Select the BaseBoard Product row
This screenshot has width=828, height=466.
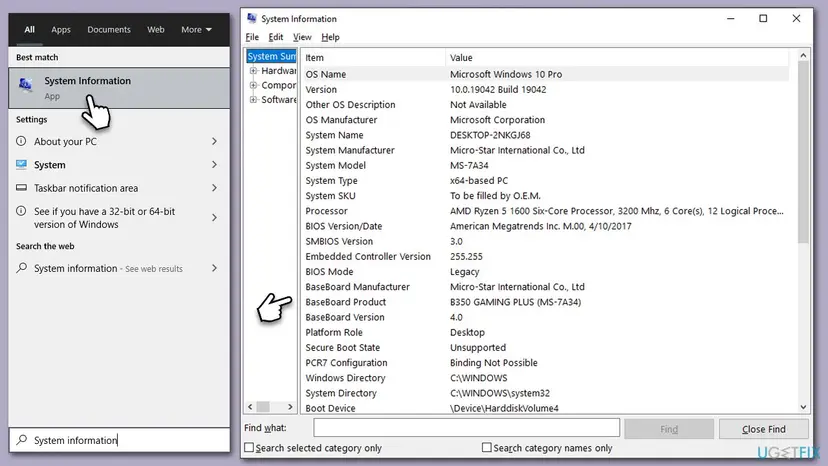[x=545, y=302]
